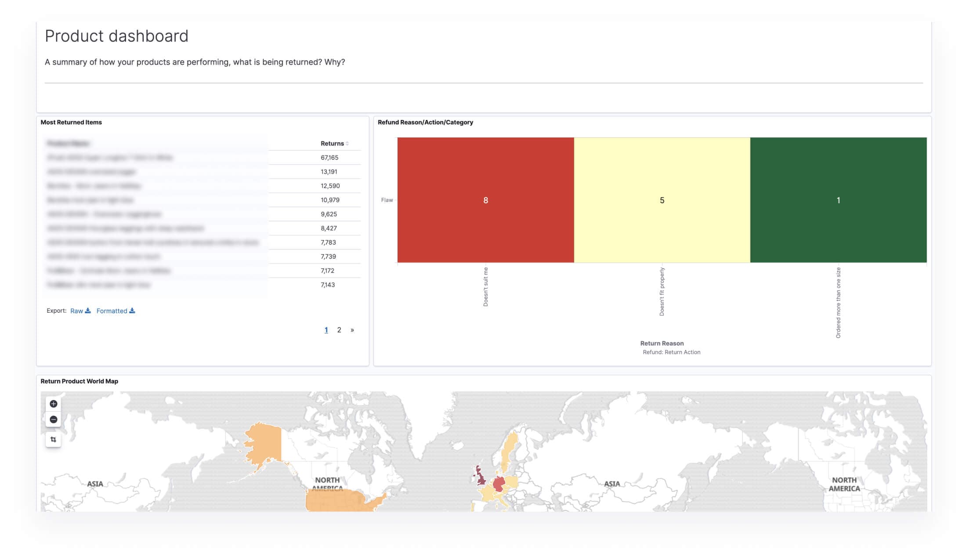Select the row with 13,191 returns

point(329,172)
